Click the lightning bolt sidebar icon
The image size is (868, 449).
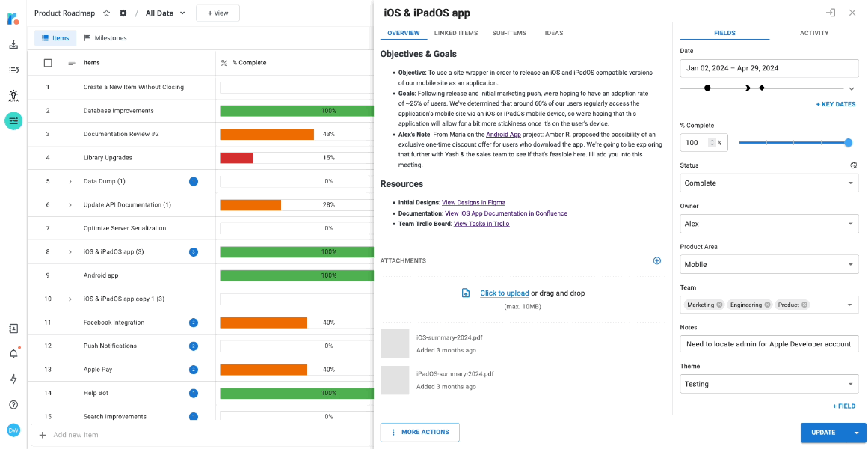coord(13,379)
